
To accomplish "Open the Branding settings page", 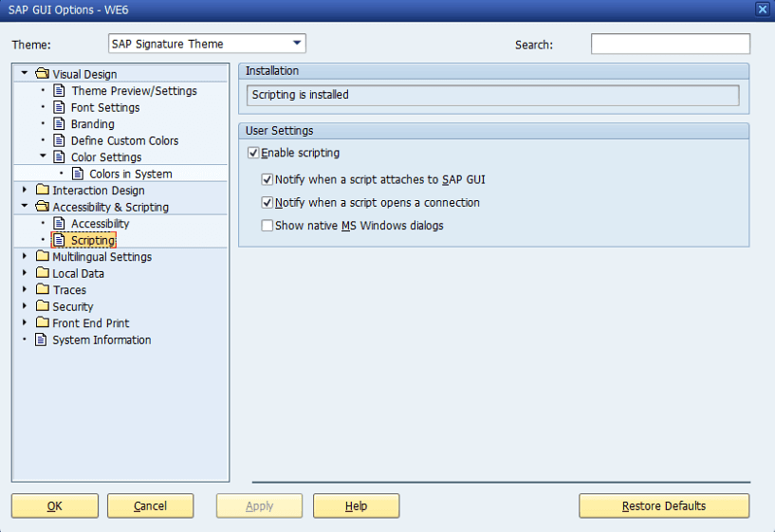I will point(92,124).
